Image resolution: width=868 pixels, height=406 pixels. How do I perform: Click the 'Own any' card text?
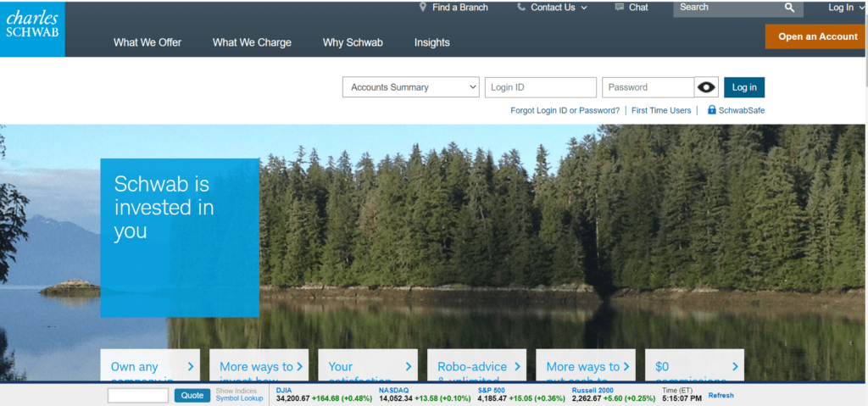pos(134,367)
